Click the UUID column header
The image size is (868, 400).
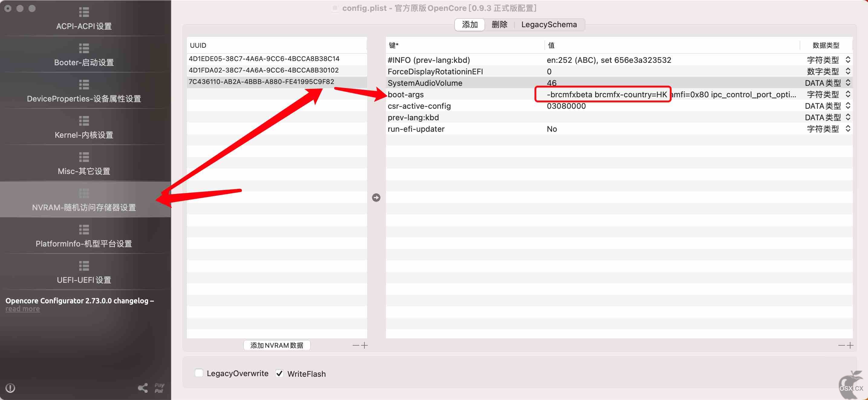pos(277,45)
